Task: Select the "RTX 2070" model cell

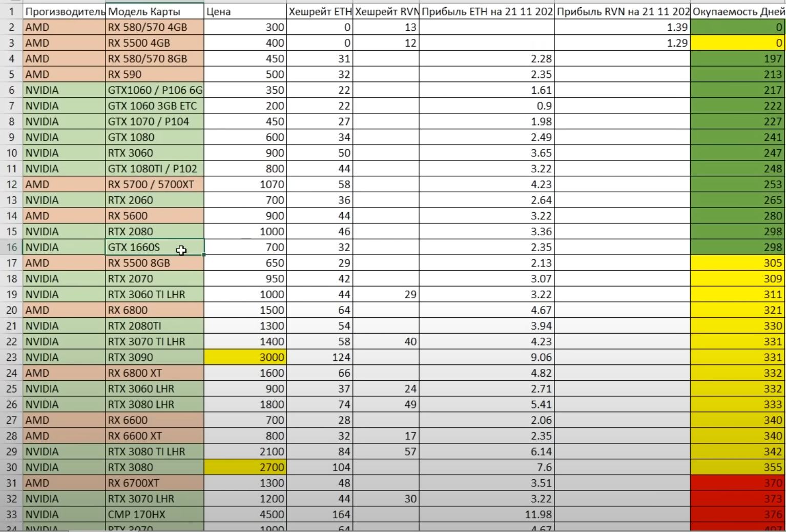Action: pyautogui.click(x=155, y=279)
